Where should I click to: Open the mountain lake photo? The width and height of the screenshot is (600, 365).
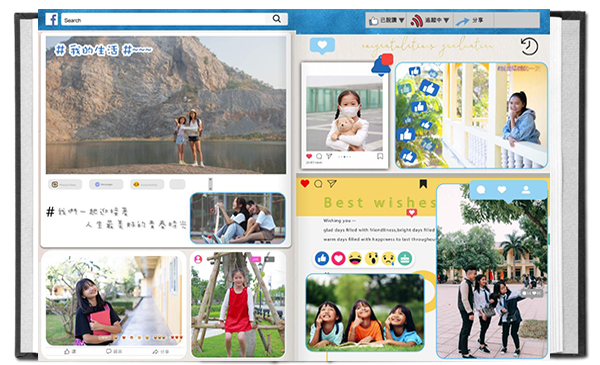166,105
